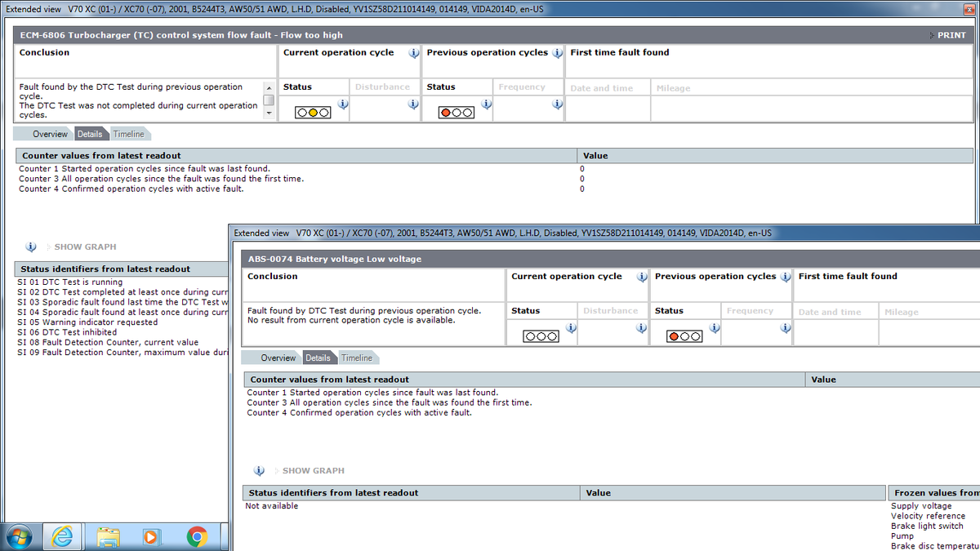Click info icon next to ECM red status light
Image resolution: width=980 pixels, height=551 pixels.
click(486, 104)
